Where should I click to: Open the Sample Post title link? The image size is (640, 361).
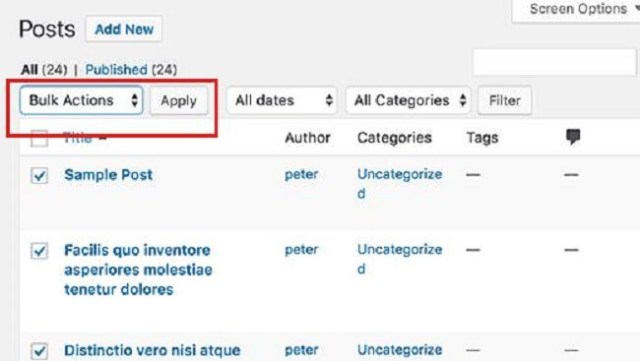pyautogui.click(x=109, y=175)
